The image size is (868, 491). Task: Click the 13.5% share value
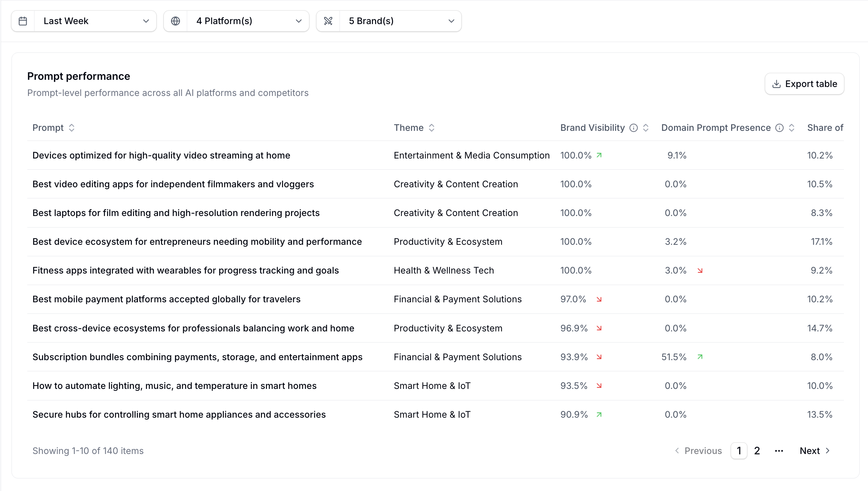click(820, 414)
